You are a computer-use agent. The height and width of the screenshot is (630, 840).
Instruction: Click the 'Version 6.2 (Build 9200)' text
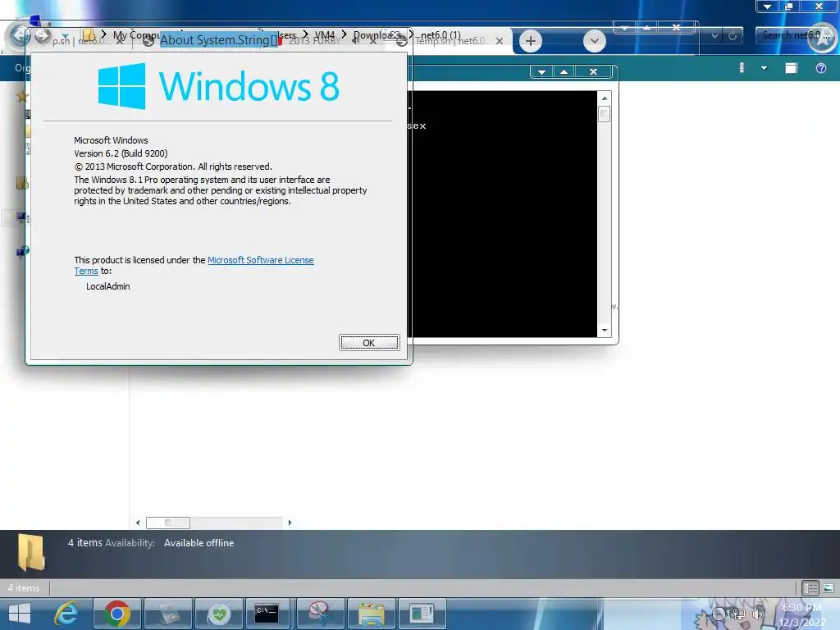coord(121,153)
